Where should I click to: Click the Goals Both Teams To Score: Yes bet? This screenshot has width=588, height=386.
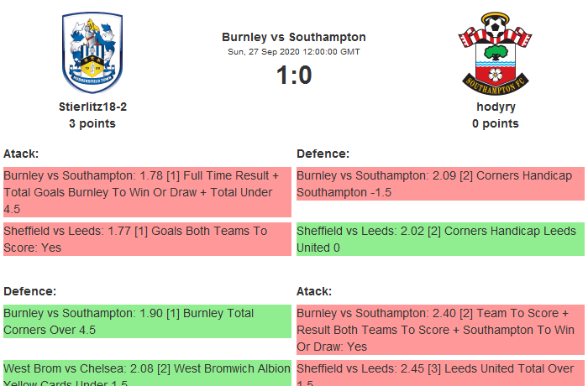coord(146,238)
